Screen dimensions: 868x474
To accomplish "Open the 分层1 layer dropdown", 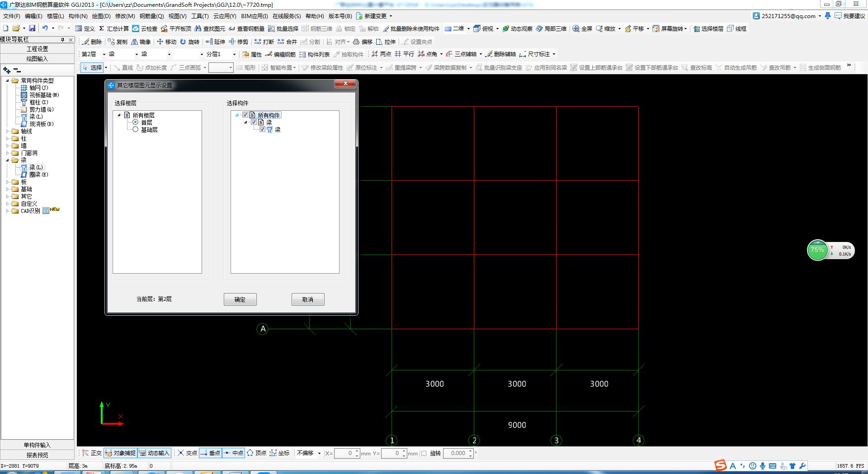I will click(x=234, y=54).
